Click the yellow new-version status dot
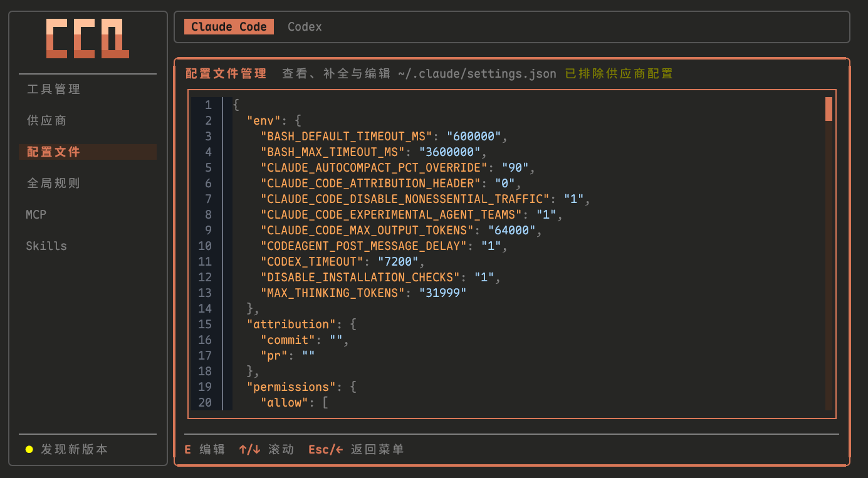The height and width of the screenshot is (478, 868). [x=29, y=449]
